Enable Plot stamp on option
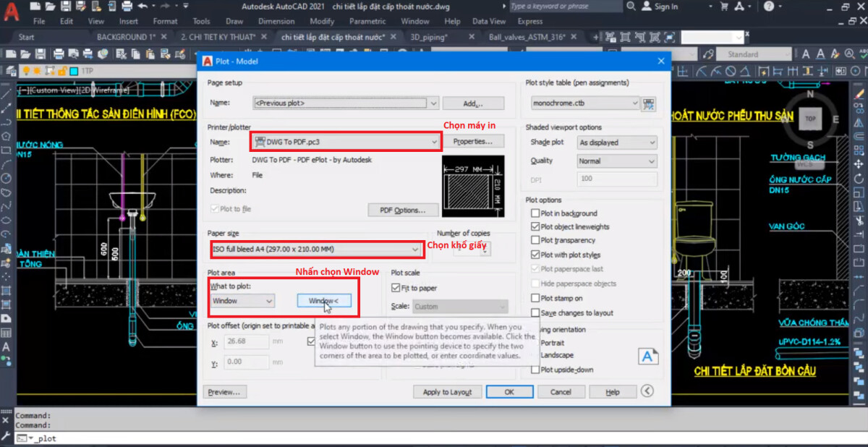This screenshot has height=447, width=868. pos(535,297)
